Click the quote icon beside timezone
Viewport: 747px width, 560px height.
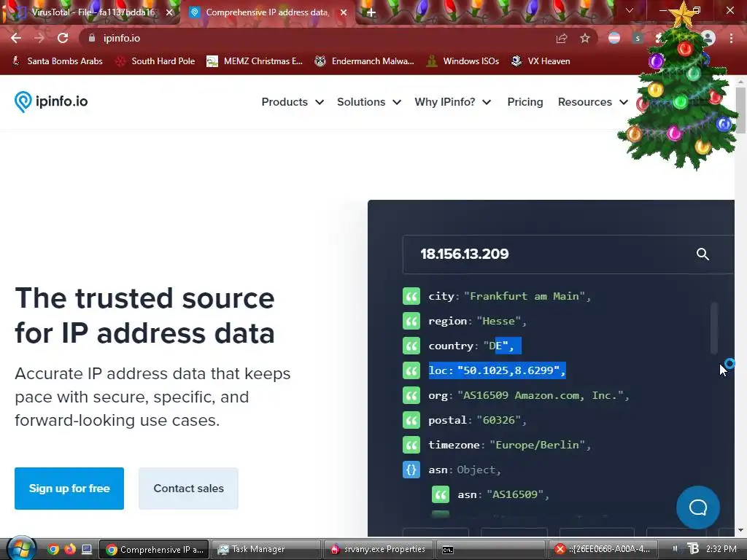411,444
